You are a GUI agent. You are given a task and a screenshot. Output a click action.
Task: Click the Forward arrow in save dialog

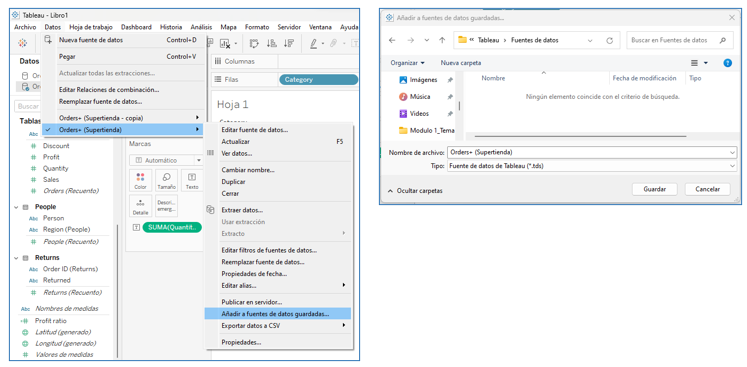click(x=410, y=41)
